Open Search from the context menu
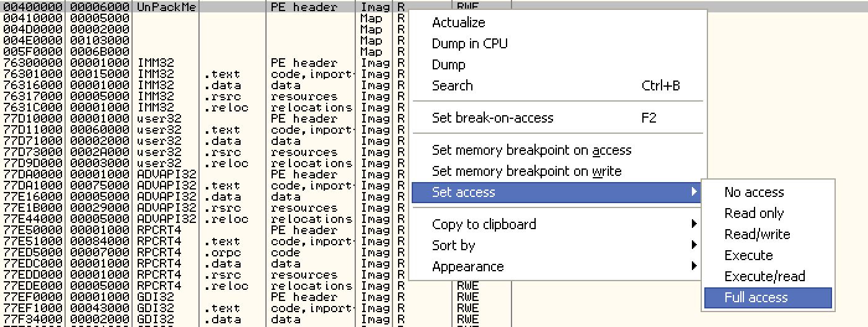Viewport: 868px width, 327px height. pos(452,86)
